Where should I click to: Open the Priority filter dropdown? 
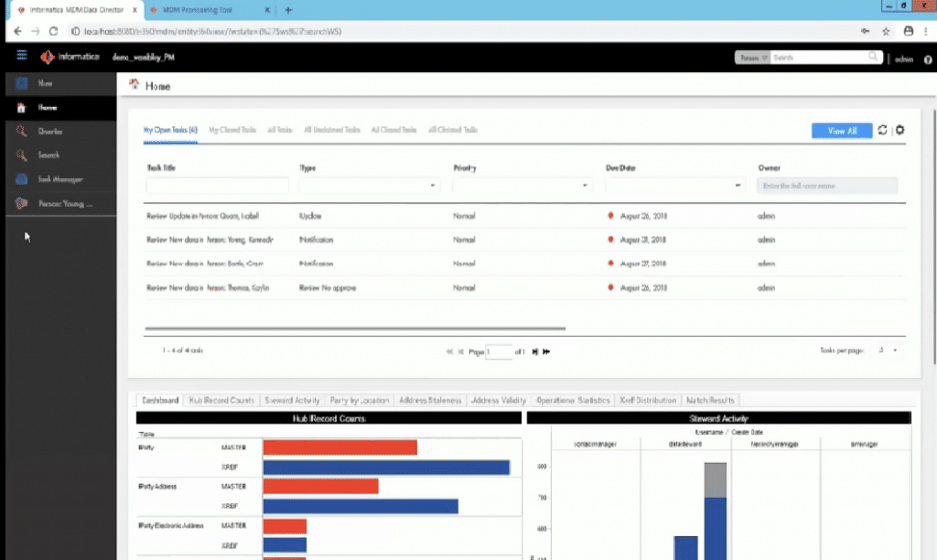pyautogui.click(x=586, y=185)
